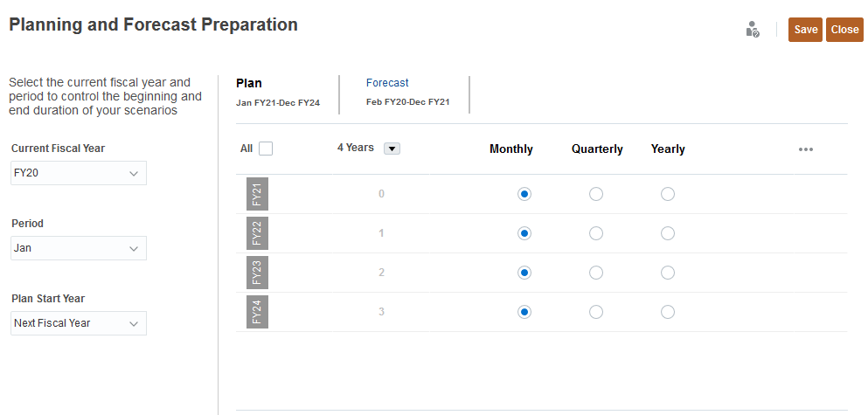Click the FY21 year row label
This screenshot has width=868, height=415.
point(257,194)
